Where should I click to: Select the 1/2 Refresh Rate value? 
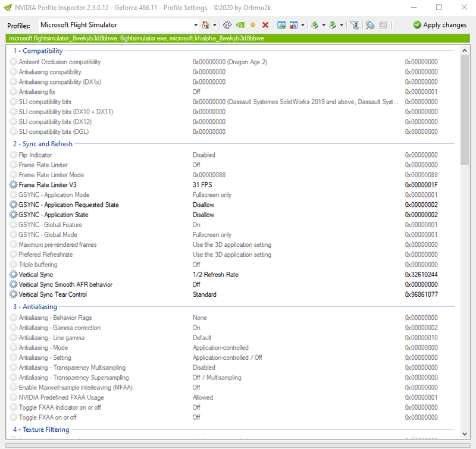pyautogui.click(x=215, y=275)
